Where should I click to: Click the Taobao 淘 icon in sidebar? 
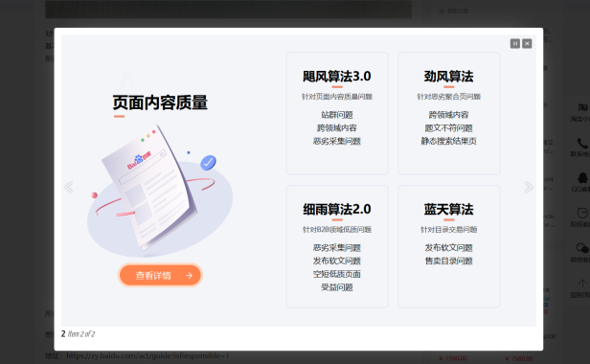tap(583, 107)
